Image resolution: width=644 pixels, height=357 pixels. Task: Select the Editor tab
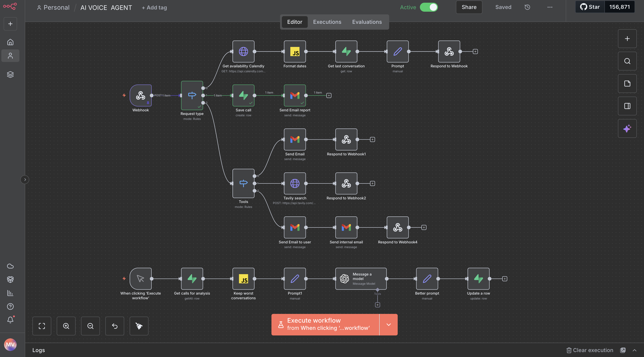295,22
